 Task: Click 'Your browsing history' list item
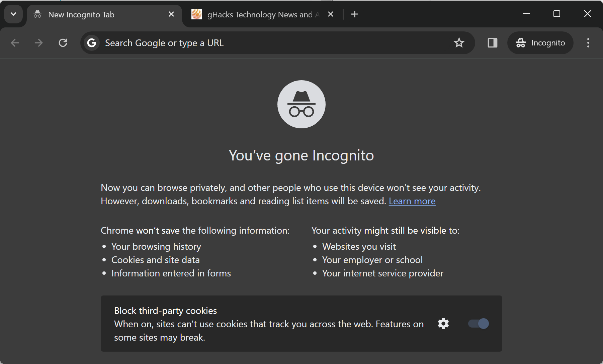156,246
